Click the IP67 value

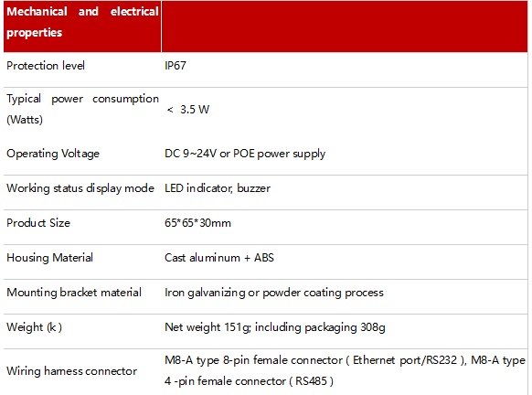point(176,66)
